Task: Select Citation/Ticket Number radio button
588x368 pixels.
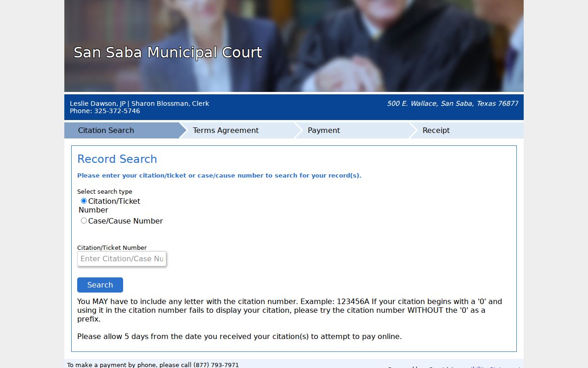Action: 84,201
